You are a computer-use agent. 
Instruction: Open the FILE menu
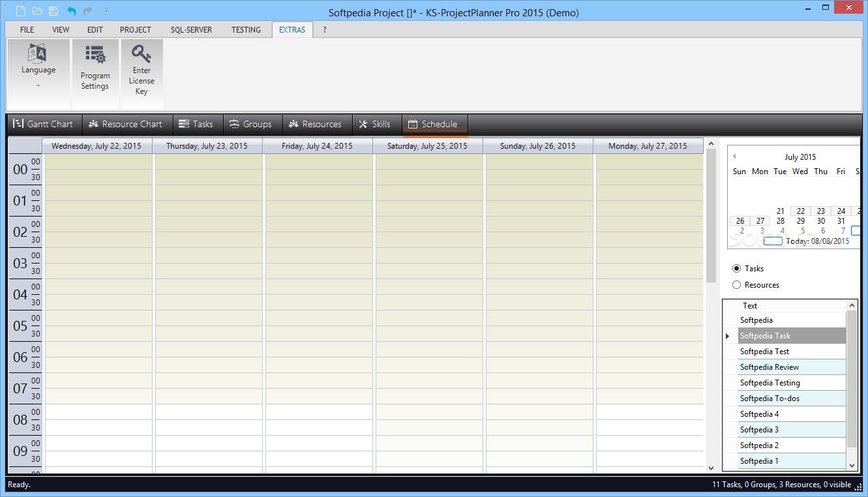click(x=27, y=30)
